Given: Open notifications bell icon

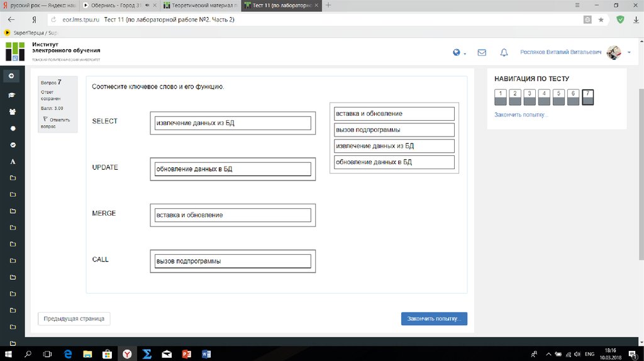Looking at the screenshot, I should (x=504, y=53).
